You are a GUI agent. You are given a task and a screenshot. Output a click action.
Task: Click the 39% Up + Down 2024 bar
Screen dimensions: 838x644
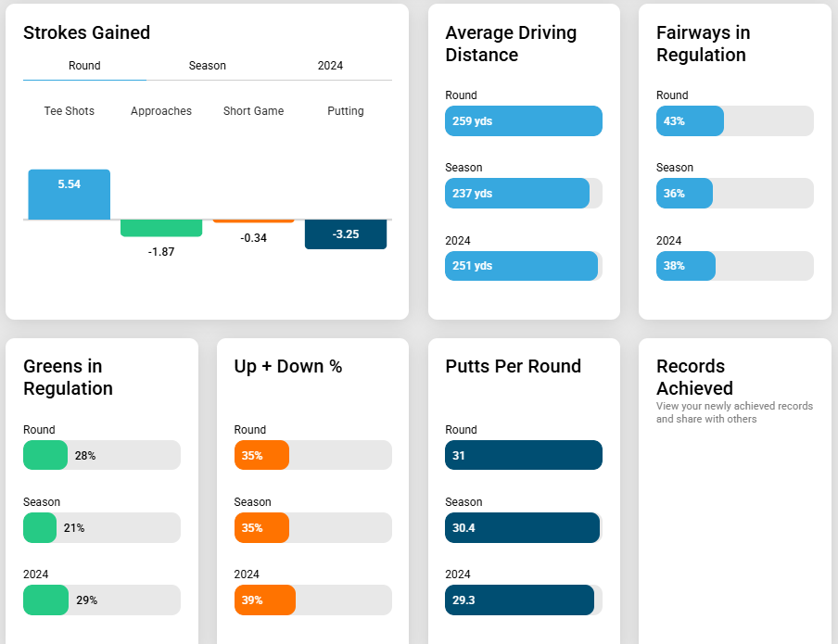(265, 600)
